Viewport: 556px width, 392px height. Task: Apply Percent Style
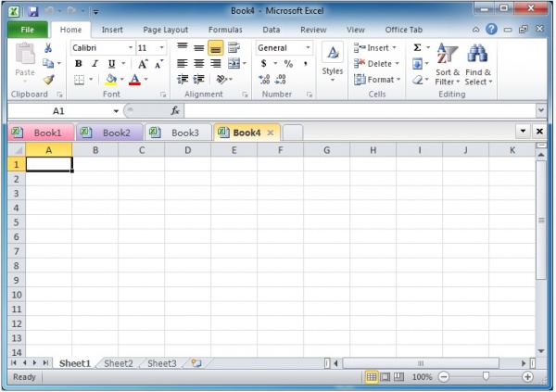pyautogui.click(x=288, y=64)
